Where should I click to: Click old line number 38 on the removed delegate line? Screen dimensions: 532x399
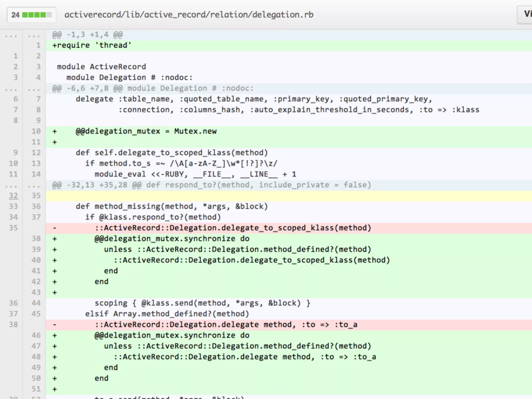click(x=14, y=324)
